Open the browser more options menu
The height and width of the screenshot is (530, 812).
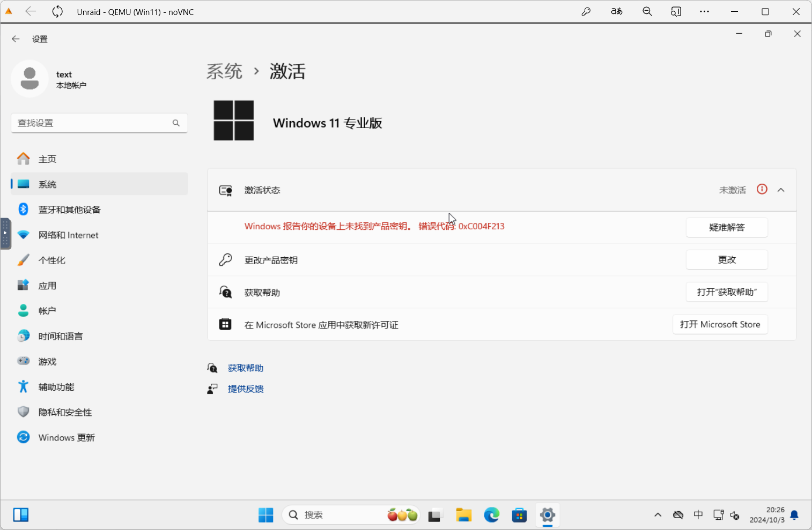[x=705, y=11]
